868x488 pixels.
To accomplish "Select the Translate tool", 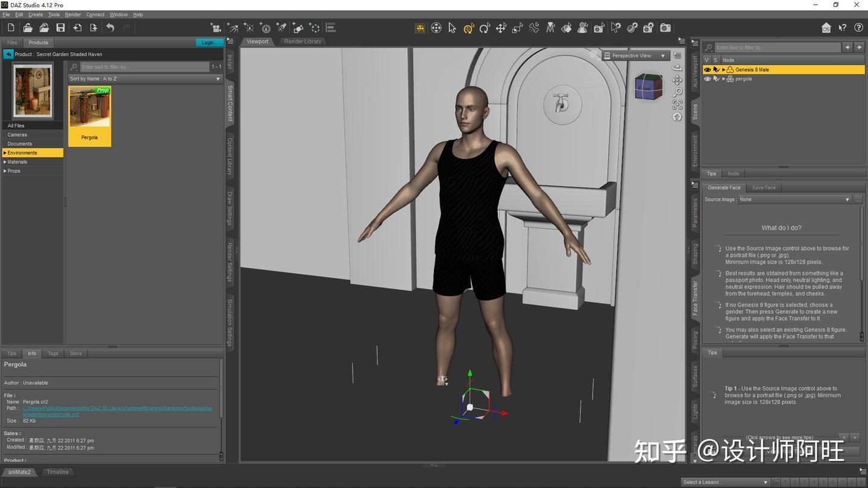I will click(501, 28).
